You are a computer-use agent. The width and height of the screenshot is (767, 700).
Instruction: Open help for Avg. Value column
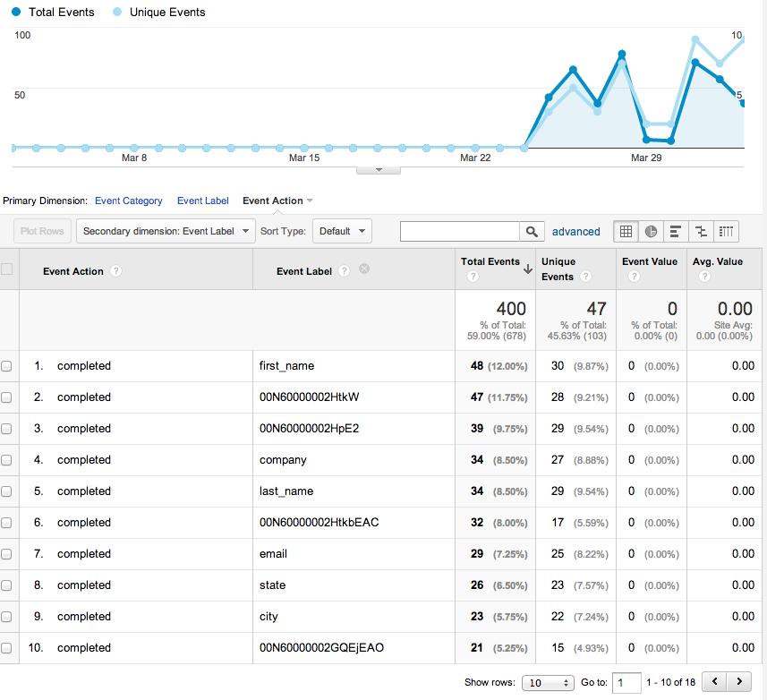click(704, 277)
